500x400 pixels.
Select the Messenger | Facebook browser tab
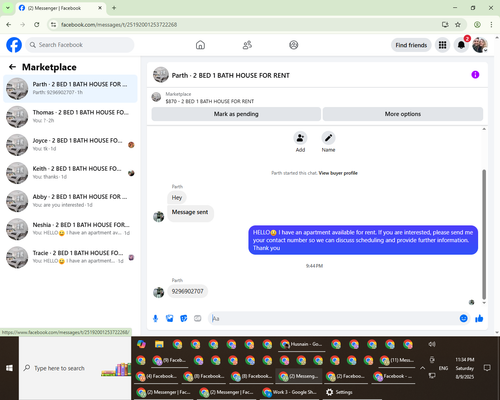tap(60, 8)
